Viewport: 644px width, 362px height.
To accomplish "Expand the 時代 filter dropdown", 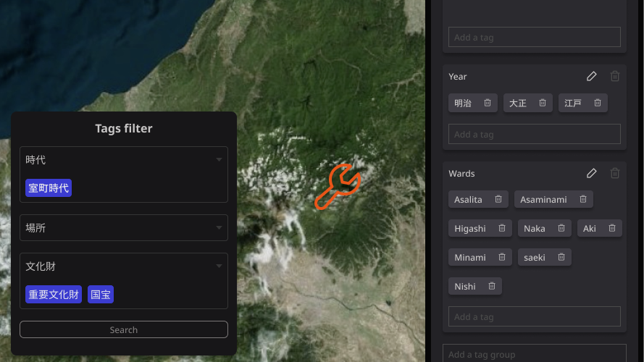I will click(219, 160).
